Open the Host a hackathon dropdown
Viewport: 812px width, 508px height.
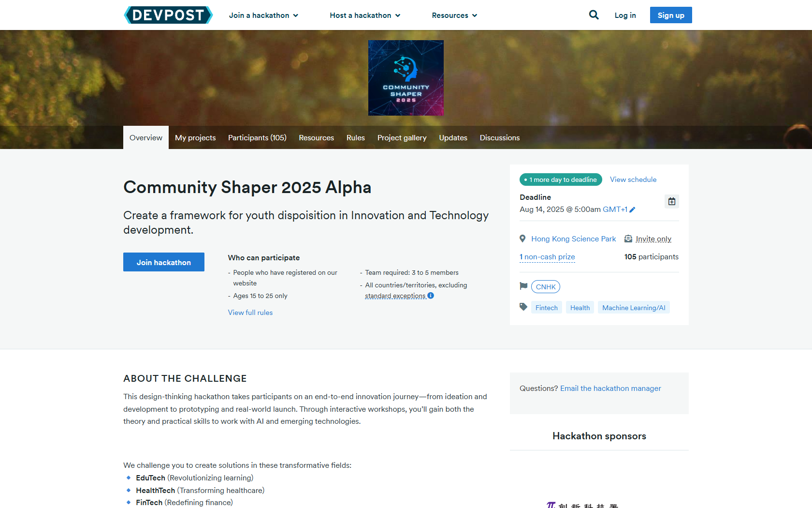click(x=365, y=15)
